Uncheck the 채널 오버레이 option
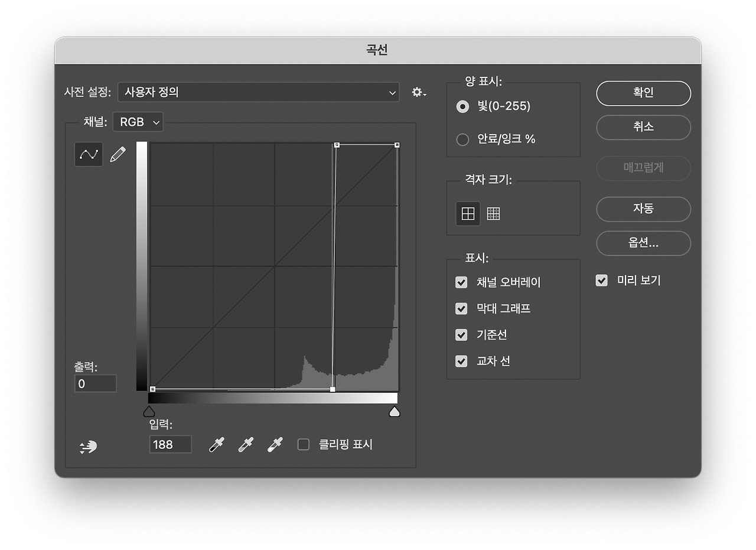 [461, 282]
